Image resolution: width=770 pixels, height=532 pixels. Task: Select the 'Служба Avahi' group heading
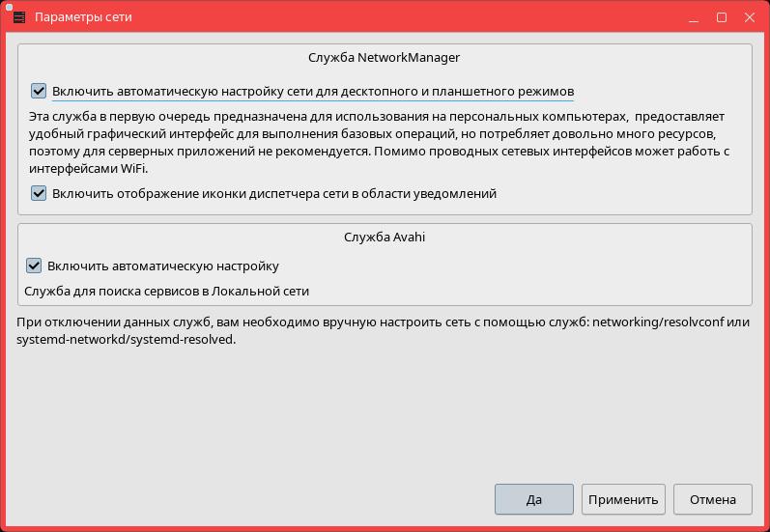click(x=384, y=236)
